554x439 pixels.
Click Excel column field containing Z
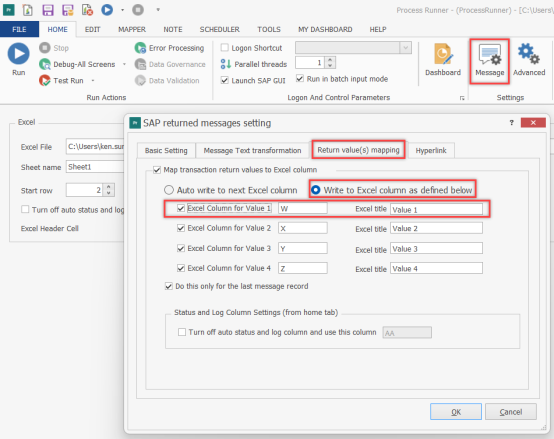(x=303, y=268)
